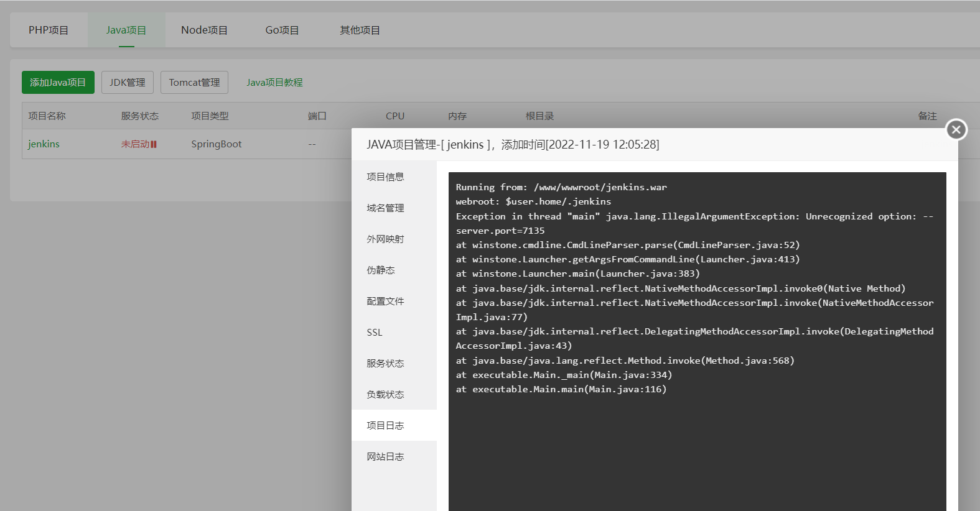Open 服务状态 sidebar item in dialog
The width and height of the screenshot is (980, 511).
pos(394,363)
